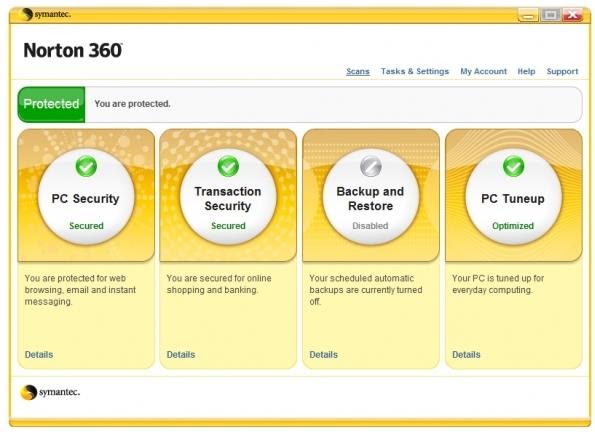Click the green checkmark above PC Security
The image size is (595, 432).
pos(86,166)
